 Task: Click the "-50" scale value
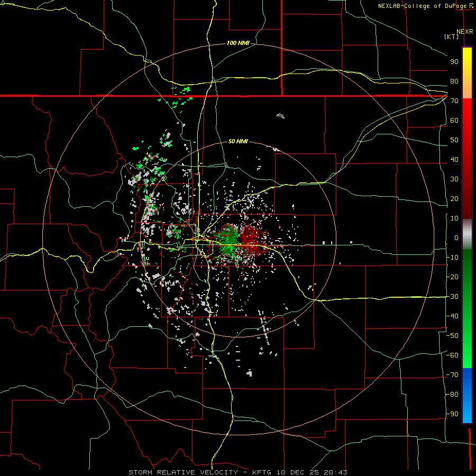coord(452,336)
